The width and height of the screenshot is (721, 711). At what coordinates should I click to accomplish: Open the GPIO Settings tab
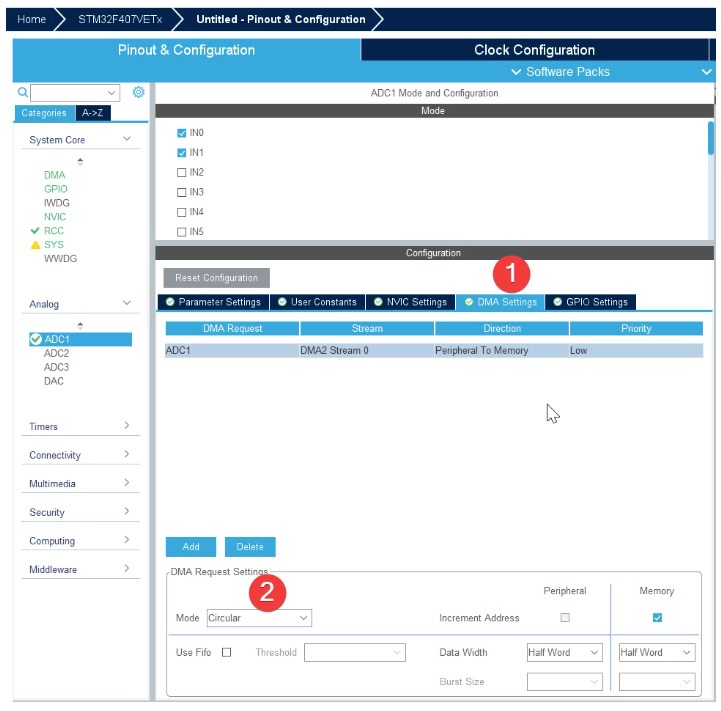click(x=590, y=302)
